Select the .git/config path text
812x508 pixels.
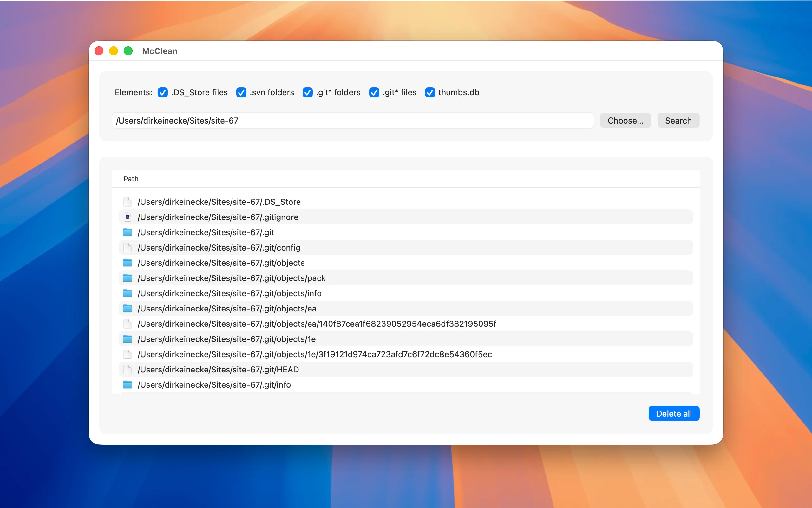(219, 248)
